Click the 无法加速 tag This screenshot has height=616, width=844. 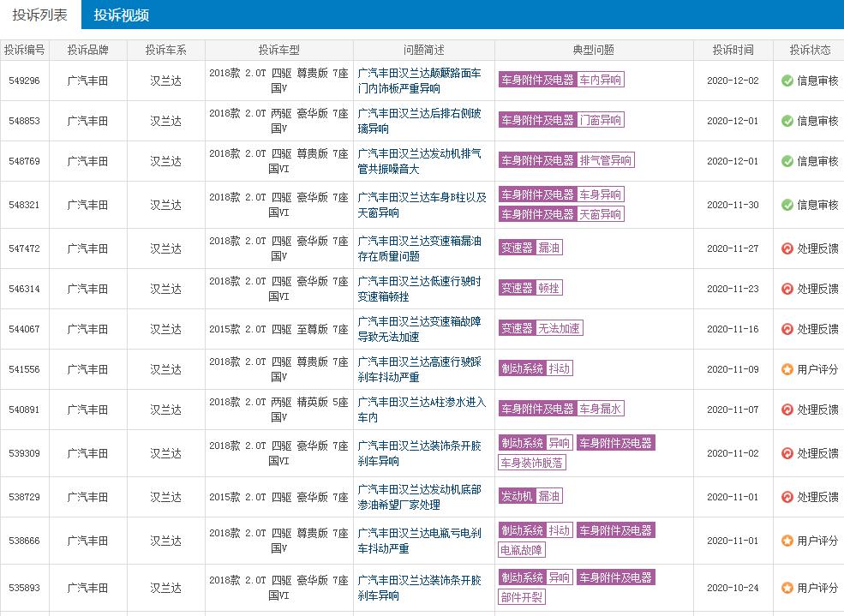click(x=560, y=328)
